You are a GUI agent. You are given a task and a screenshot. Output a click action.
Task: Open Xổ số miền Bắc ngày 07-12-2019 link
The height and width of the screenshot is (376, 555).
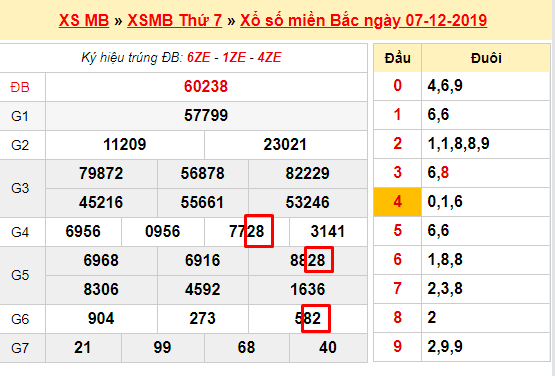point(364,20)
